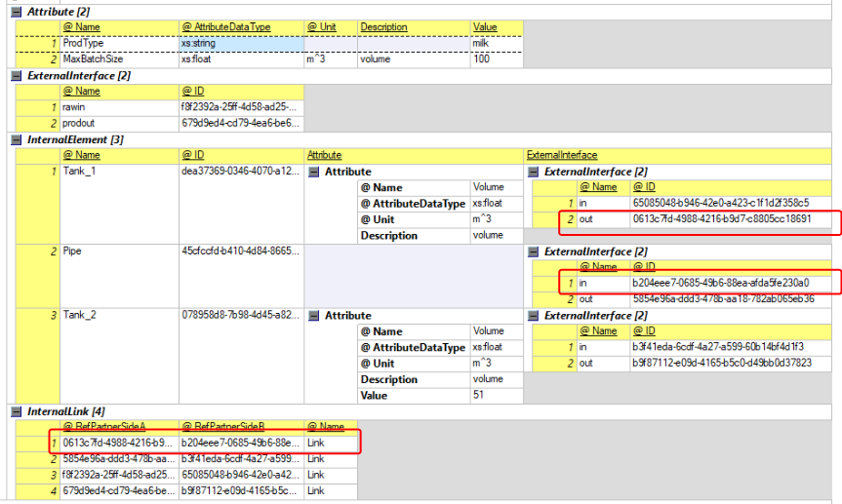Collapse ExternalInterface [2] inside the Pipe row
The image size is (842, 504).
(x=535, y=252)
